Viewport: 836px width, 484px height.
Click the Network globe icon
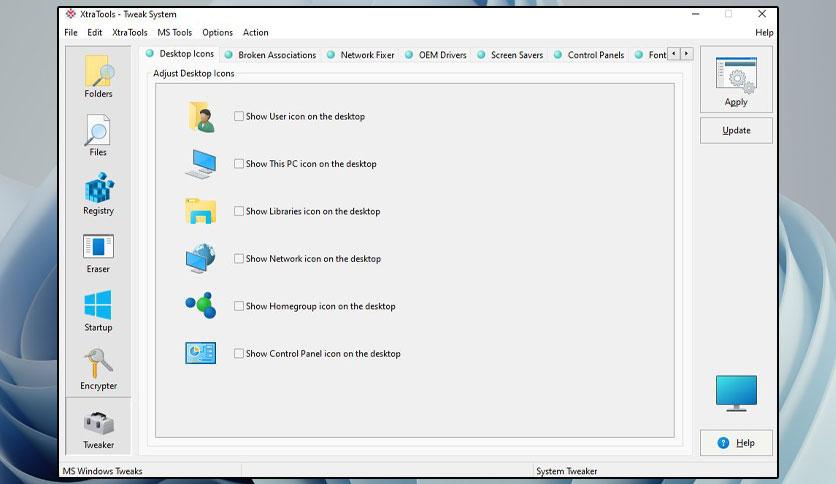[x=200, y=258]
